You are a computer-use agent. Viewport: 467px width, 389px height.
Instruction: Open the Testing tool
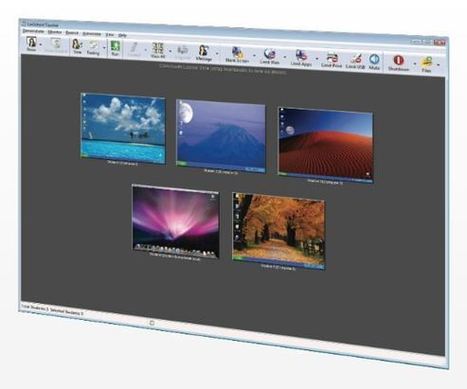point(93,48)
